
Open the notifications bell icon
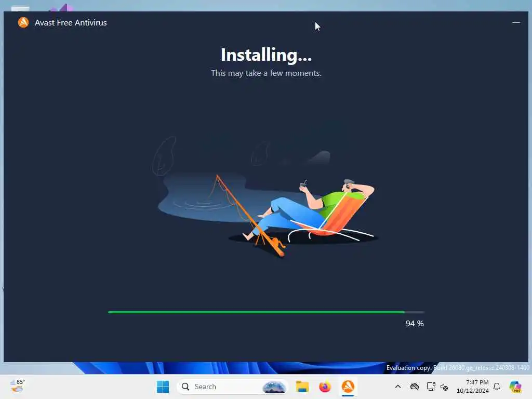click(496, 387)
